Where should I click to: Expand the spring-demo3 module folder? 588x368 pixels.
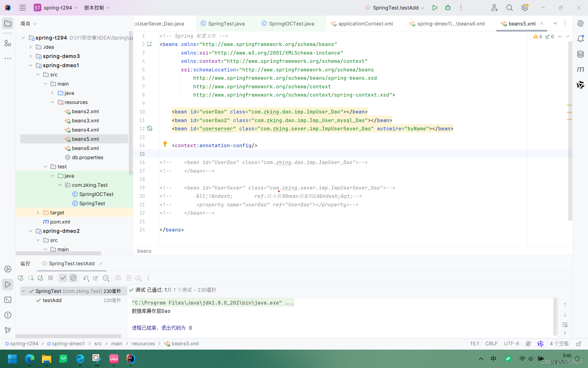[30, 56]
